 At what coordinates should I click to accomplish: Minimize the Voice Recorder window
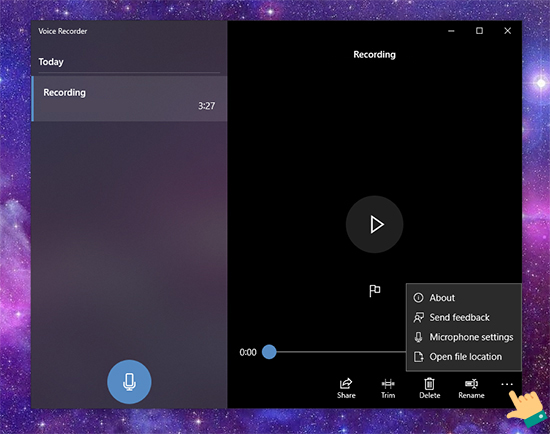pos(451,31)
